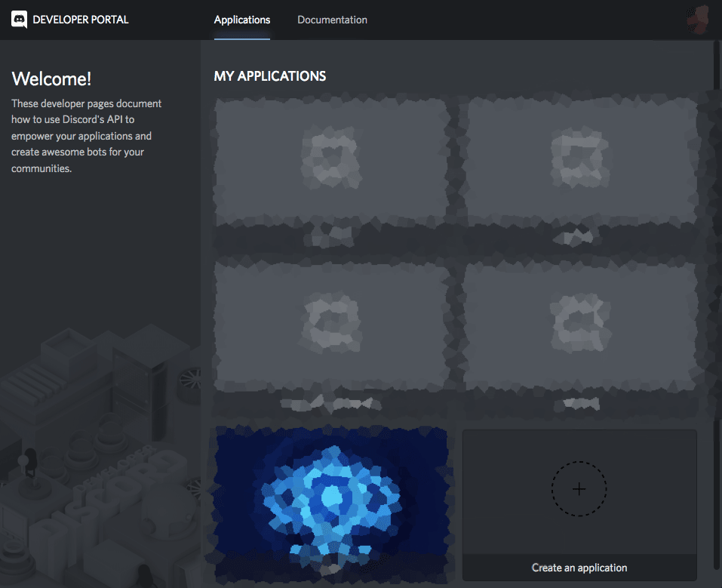Click the name under the first application card

coord(330,239)
